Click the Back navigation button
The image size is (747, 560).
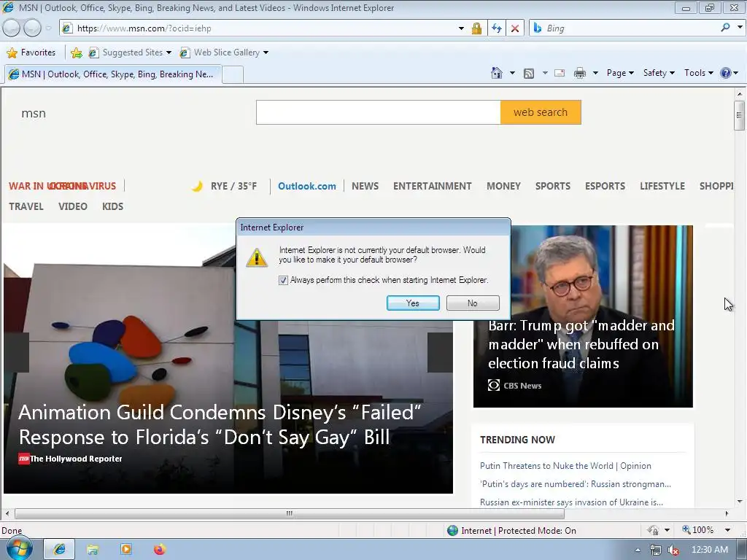pyautogui.click(x=11, y=28)
